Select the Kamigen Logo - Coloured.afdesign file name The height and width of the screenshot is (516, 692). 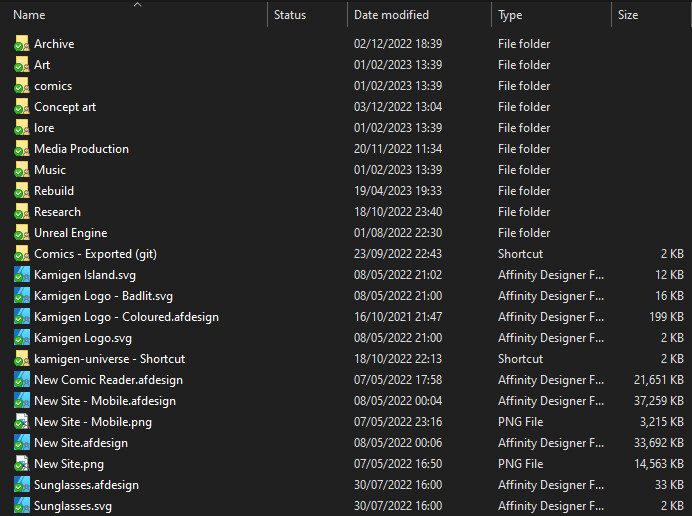coord(127,317)
